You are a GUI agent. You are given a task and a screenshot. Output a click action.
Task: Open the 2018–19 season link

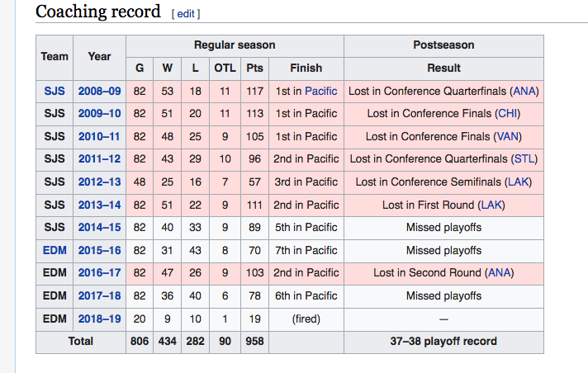pos(99,319)
